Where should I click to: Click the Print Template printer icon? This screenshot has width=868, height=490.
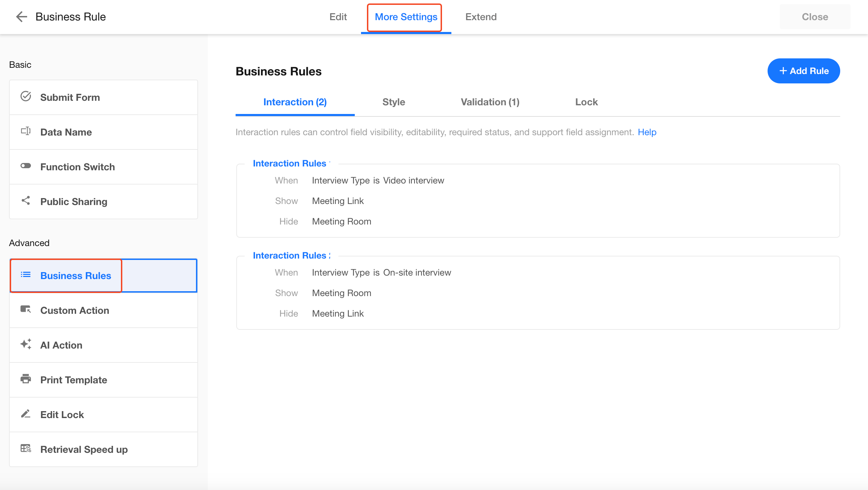pos(26,379)
